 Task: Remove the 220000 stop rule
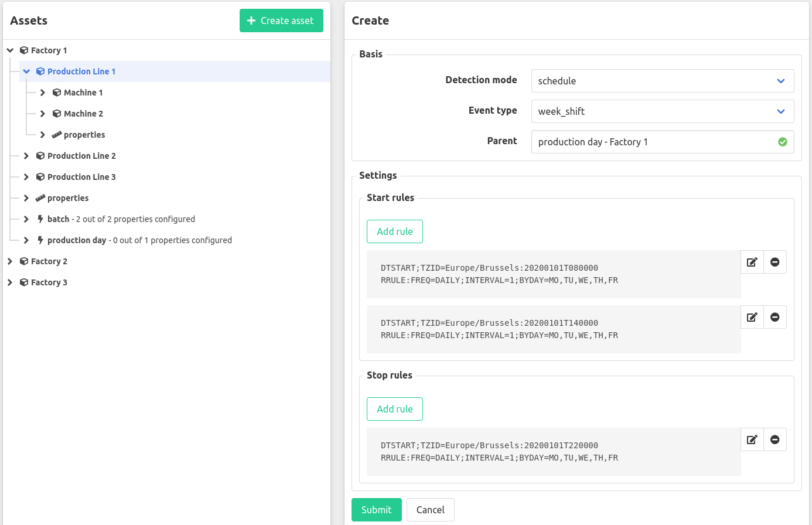click(775, 439)
